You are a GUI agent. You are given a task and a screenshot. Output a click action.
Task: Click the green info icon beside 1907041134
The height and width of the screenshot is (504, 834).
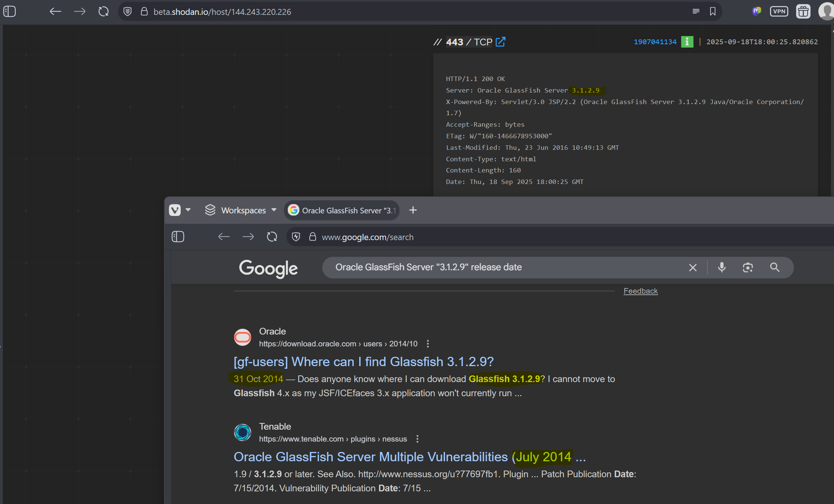[687, 42]
